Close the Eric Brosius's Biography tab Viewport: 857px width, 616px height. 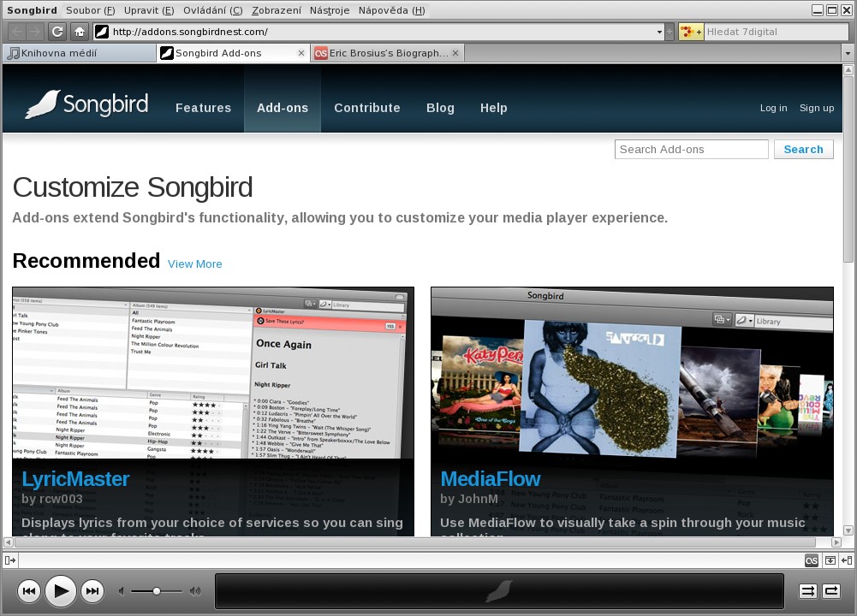pyautogui.click(x=455, y=53)
